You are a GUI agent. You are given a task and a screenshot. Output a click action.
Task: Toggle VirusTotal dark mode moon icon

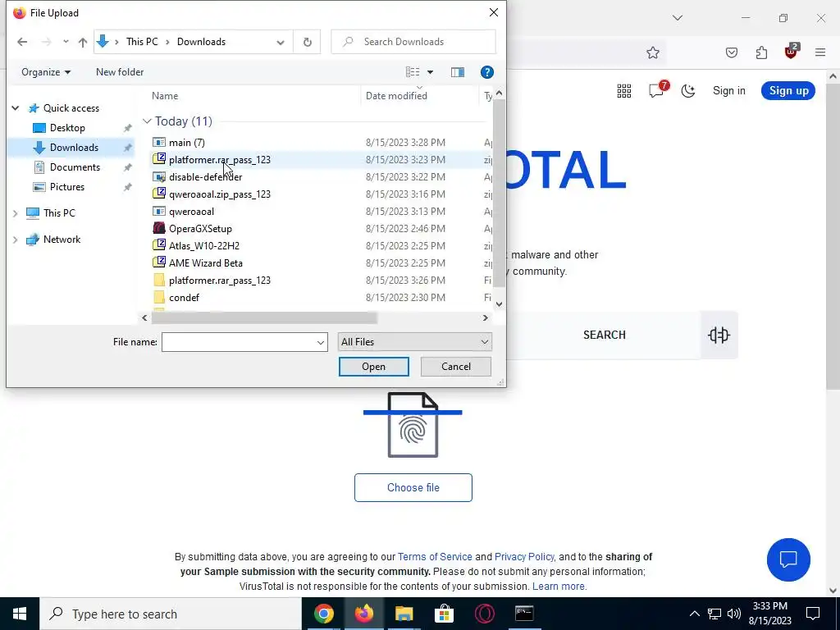pos(688,90)
